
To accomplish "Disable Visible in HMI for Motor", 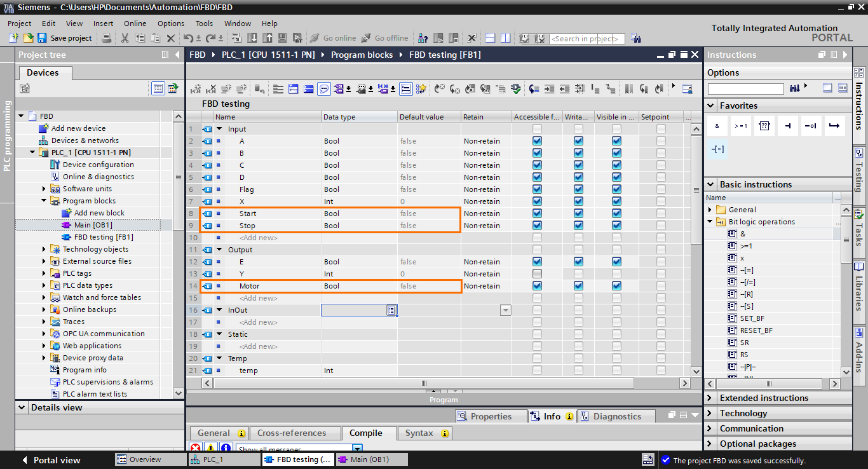I will [x=616, y=285].
